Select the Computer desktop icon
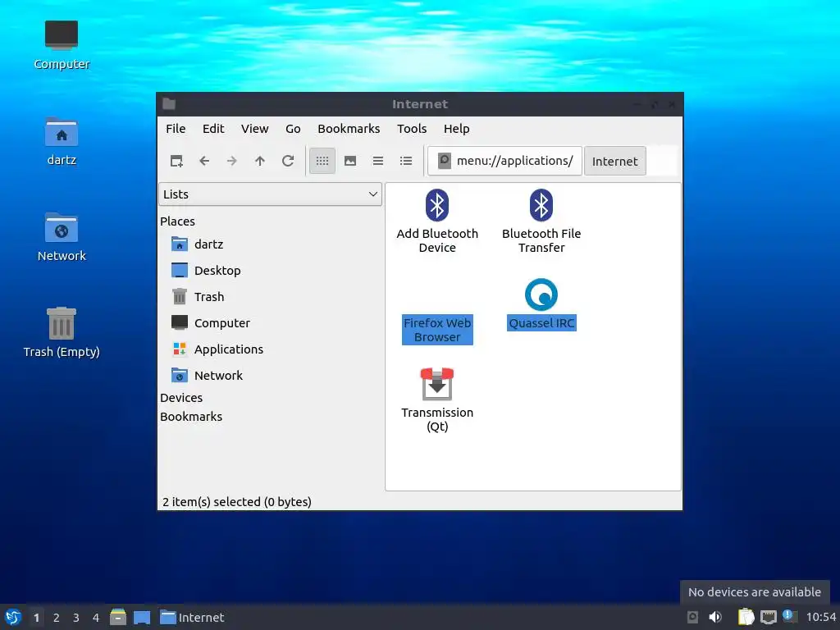Viewport: 840px width, 630px height. pyautogui.click(x=62, y=45)
